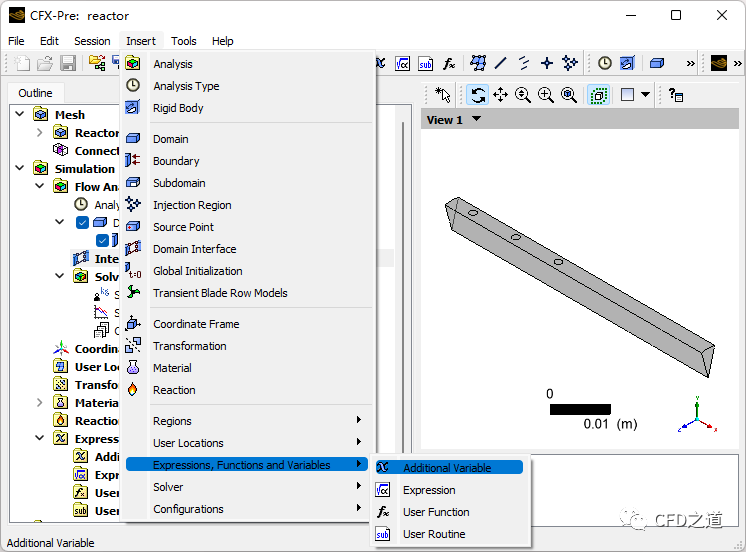
Task: Open the View 1 dropdown arrow
Action: pos(476,119)
